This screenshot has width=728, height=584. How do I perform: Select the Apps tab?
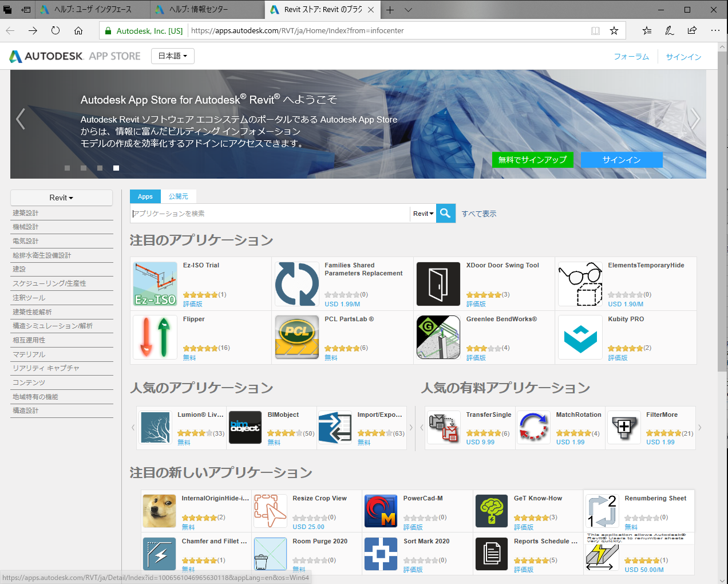(145, 196)
